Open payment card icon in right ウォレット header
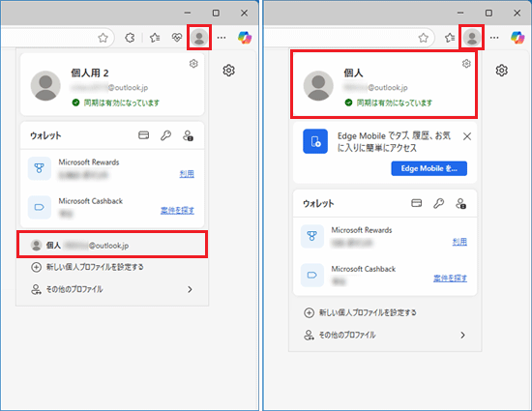 coord(417,203)
